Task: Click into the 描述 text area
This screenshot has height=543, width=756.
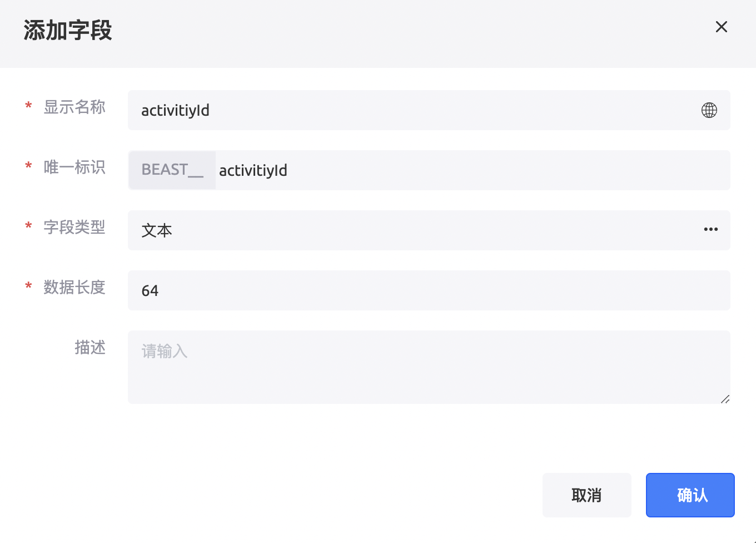Action: pos(428,367)
